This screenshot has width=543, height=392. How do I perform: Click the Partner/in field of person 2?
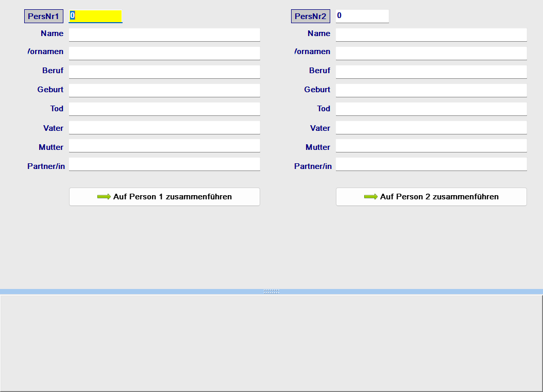click(x=431, y=164)
